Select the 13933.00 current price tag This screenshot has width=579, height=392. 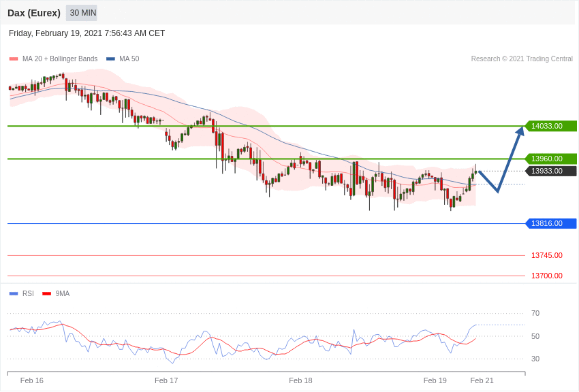[551, 171]
